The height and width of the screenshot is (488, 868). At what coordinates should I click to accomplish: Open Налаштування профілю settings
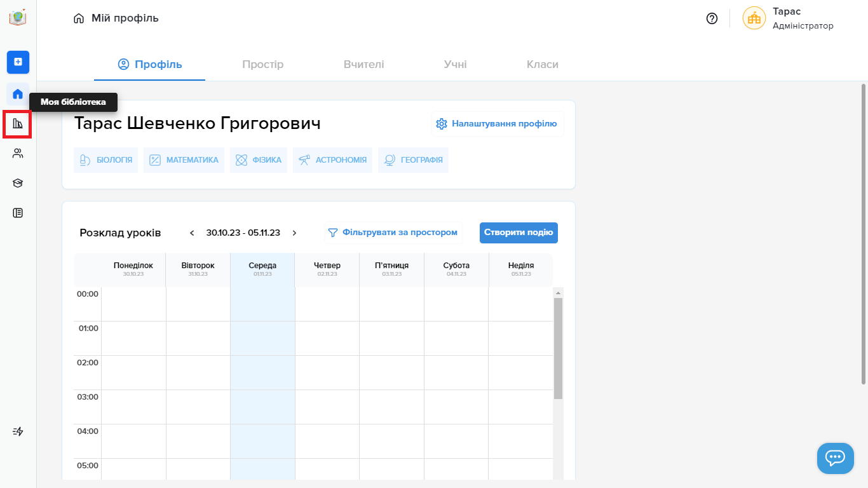[498, 124]
